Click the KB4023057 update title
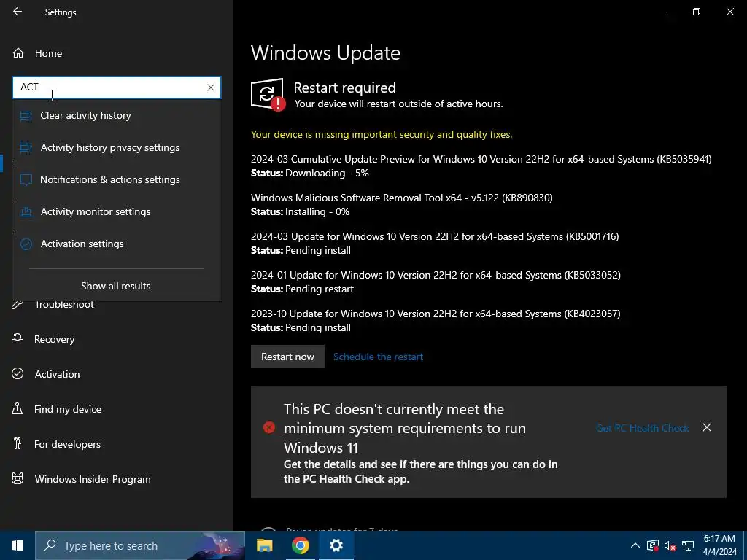The image size is (747, 560). point(436,314)
